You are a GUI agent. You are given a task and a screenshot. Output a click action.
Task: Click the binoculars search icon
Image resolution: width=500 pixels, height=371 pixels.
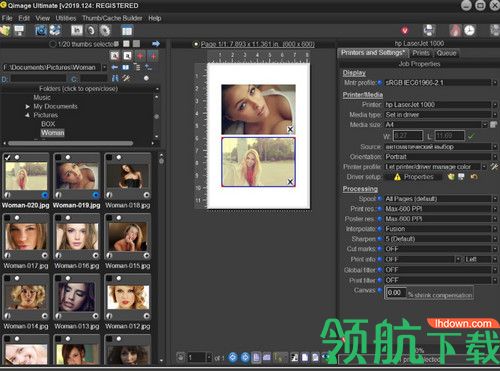click(115, 78)
